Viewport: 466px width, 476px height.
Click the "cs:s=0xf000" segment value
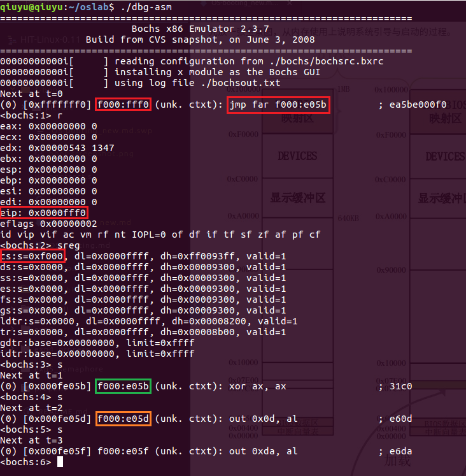(x=32, y=256)
